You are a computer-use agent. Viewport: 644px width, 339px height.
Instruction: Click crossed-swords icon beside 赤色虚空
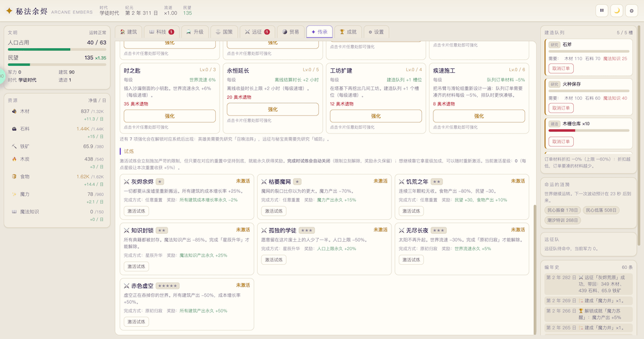click(126, 286)
